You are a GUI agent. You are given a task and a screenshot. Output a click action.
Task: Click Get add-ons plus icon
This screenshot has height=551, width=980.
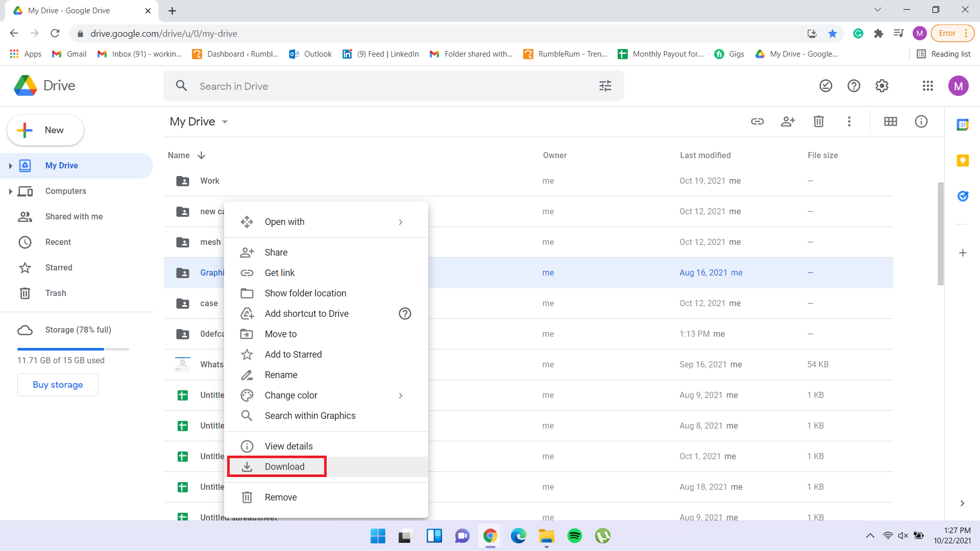[963, 253]
